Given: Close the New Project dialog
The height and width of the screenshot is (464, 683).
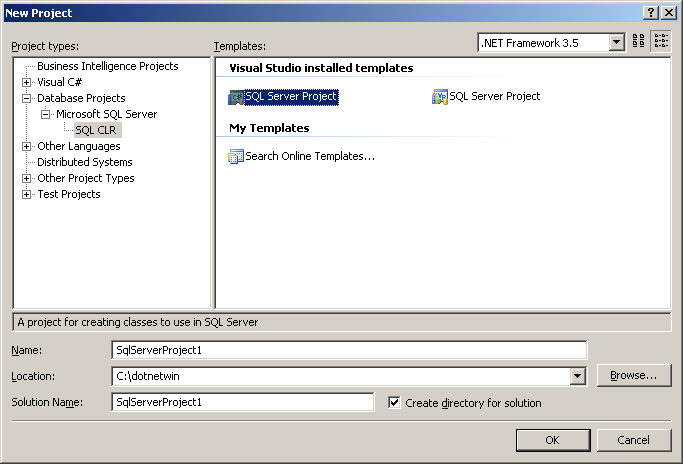Looking at the screenshot, I should pyautogui.click(x=669, y=13).
